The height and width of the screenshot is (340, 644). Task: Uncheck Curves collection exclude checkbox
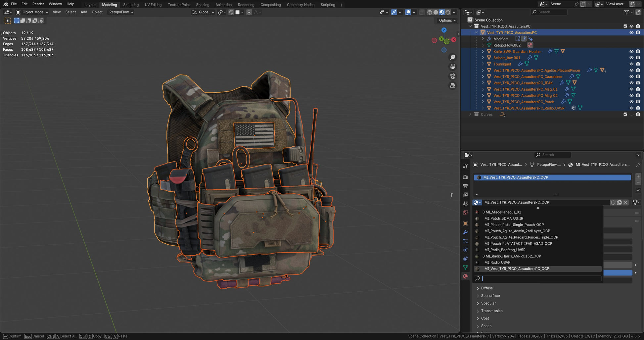tap(625, 115)
